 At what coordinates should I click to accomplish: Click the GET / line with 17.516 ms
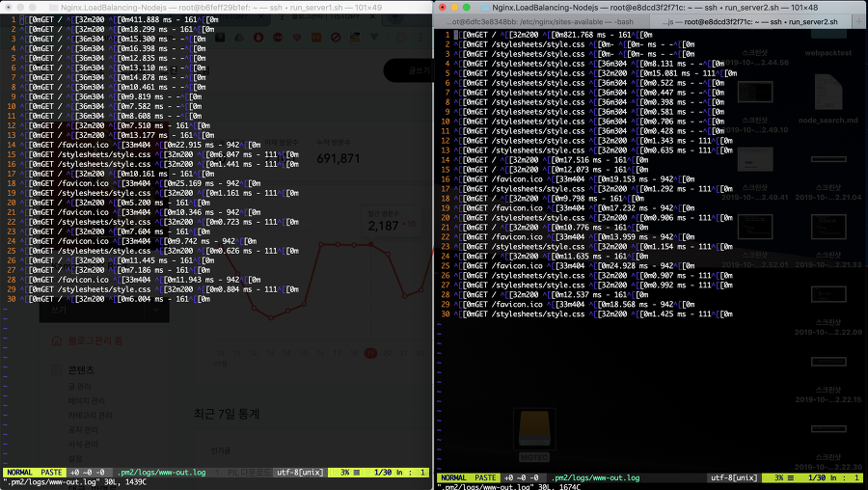[551, 160]
